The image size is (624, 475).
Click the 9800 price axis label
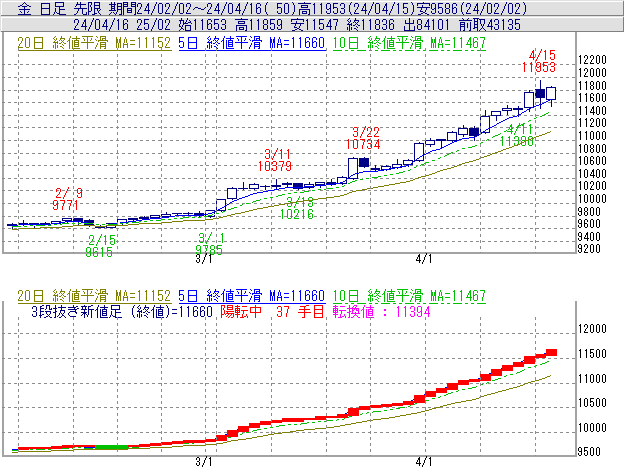pyautogui.click(x=589, y=212)
